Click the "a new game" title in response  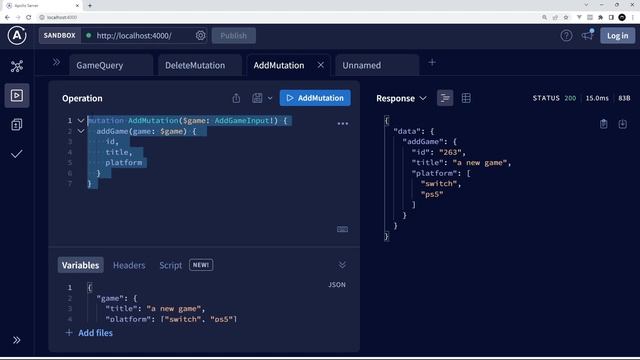point(480,162)
